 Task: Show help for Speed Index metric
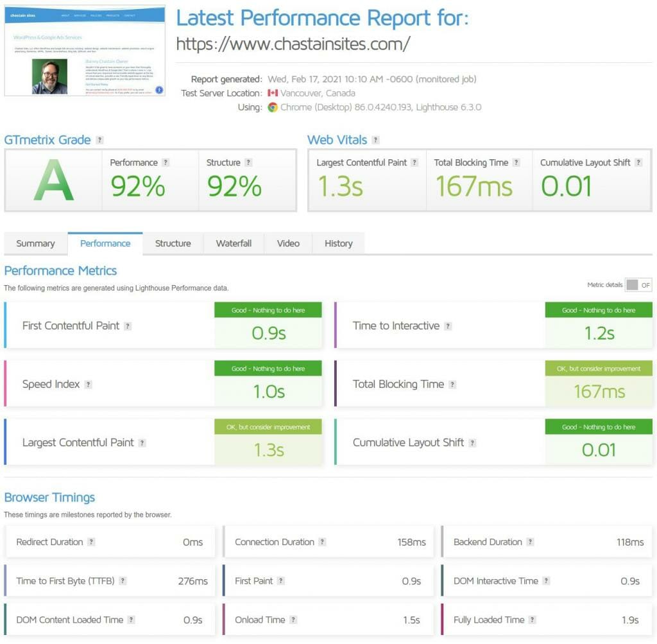coord(88,385)
